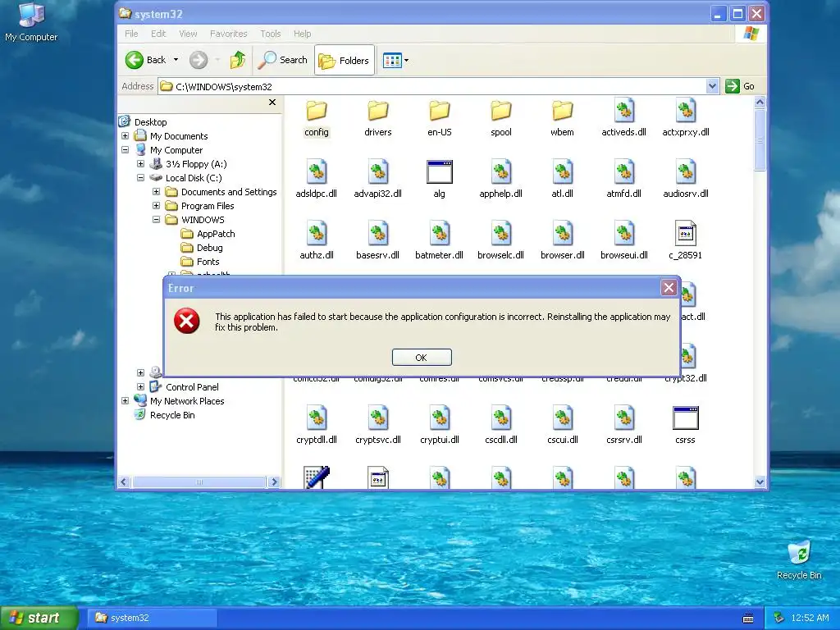The height and width of the screenshot is (630, 840).
Task: Close the Folders pane with the X
Action: (x=272, y=103)
